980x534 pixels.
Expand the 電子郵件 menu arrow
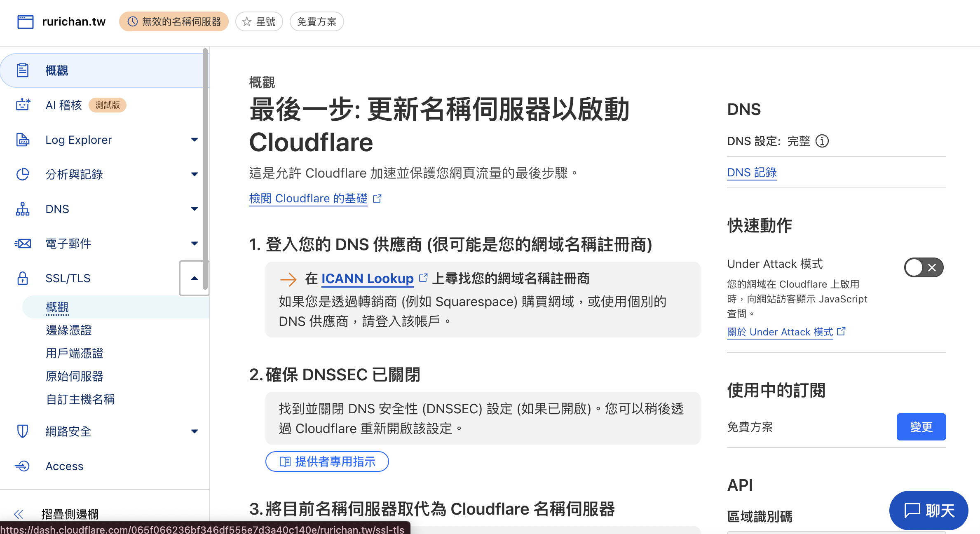(195, 244)
